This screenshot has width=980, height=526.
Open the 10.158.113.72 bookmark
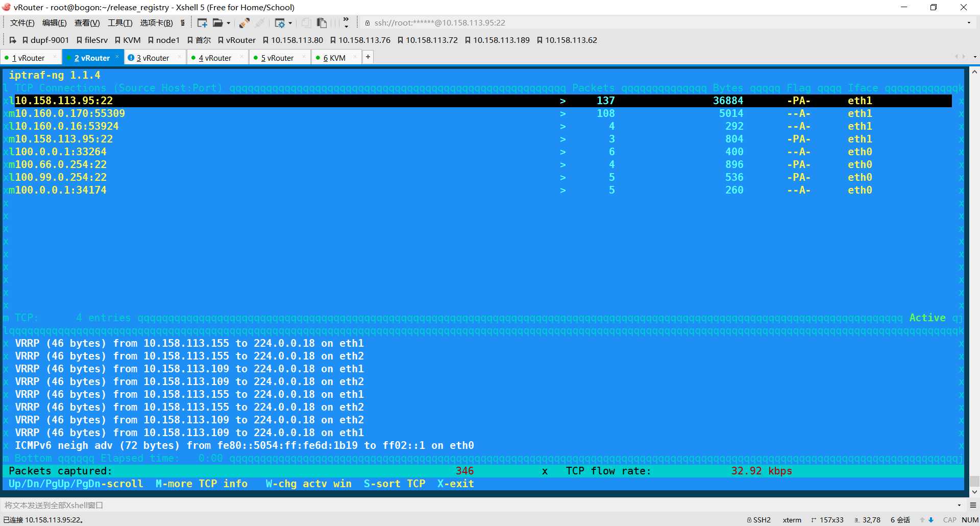click(428, 40)
